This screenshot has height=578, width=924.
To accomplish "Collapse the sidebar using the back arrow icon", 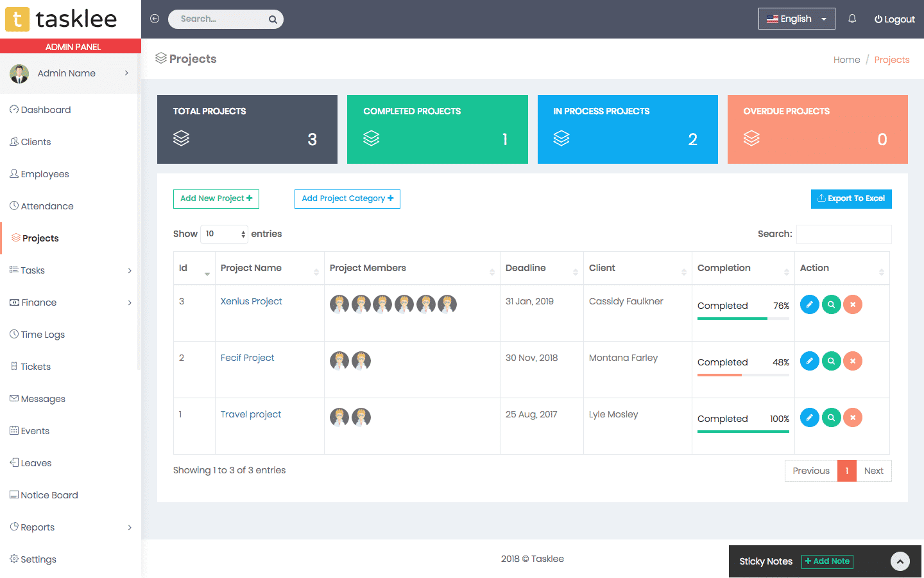I will point(155,19).
